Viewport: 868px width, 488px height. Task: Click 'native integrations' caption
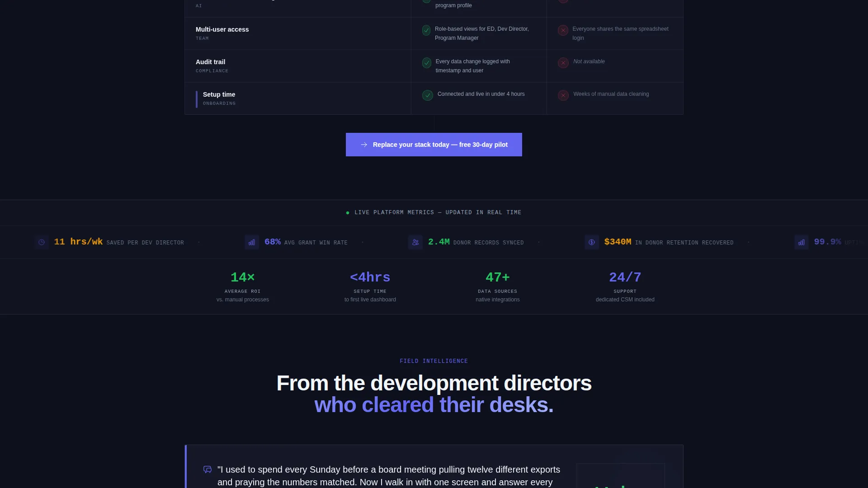(x=498, y=300)
